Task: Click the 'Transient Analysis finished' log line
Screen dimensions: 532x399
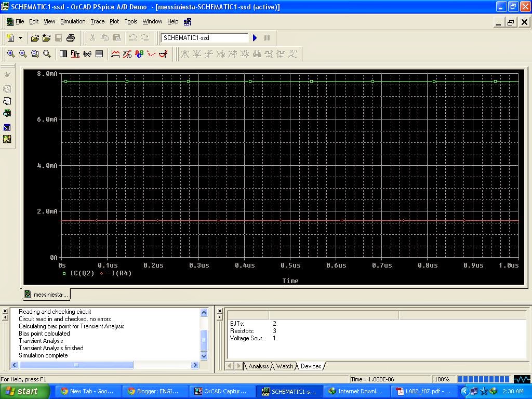Action: tap(51, 348)
